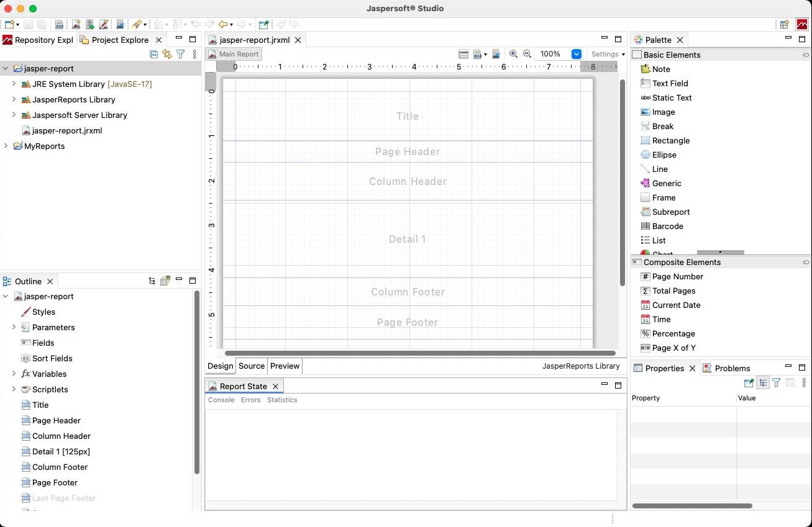The height and width of the screenshot is (527, 812).
Task: Open the Errors tab in Report State
Action: click(251, 400)
